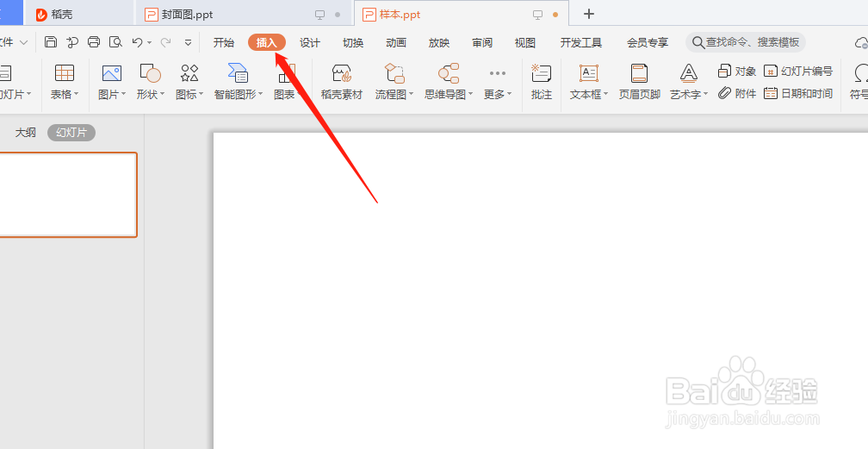
Task: Open the 视图 view tab
Action: pos(524,43)
